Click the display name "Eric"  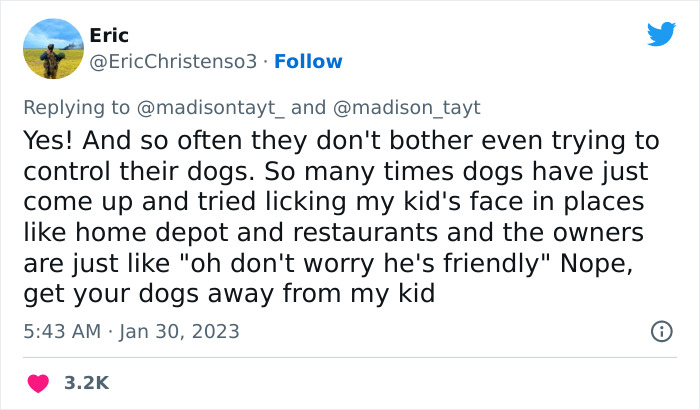click(x=108, y=35)
